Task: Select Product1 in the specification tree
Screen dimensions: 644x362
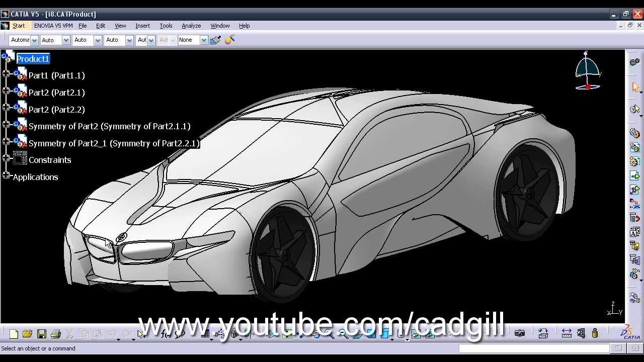Action: (33, 59)
